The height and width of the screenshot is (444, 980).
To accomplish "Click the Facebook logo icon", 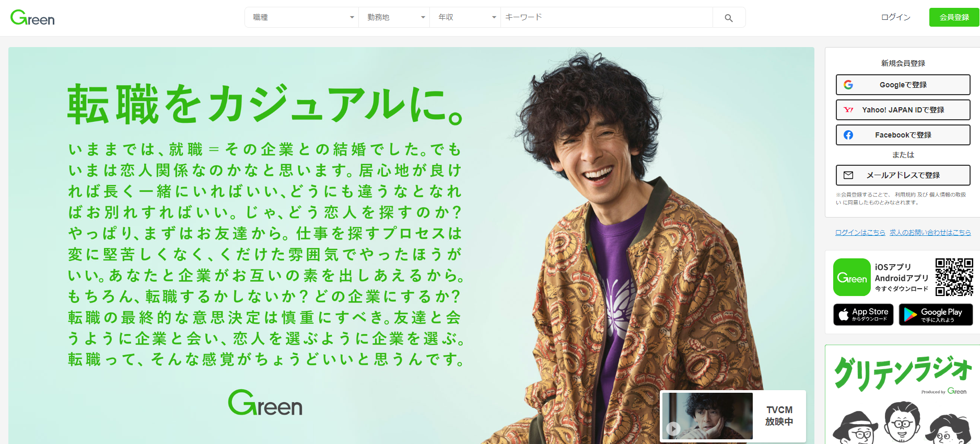I will click(848, 135).
